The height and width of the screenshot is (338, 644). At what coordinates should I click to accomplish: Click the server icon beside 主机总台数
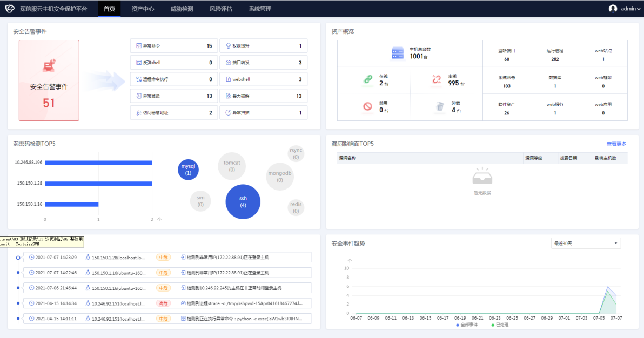click(398, 53)
